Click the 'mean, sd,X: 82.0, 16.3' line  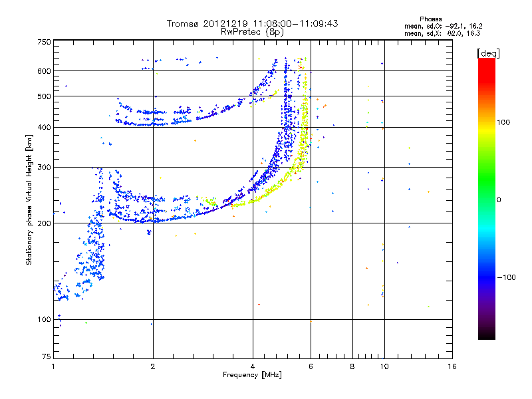pyautogui.click(x=442, y=33)
